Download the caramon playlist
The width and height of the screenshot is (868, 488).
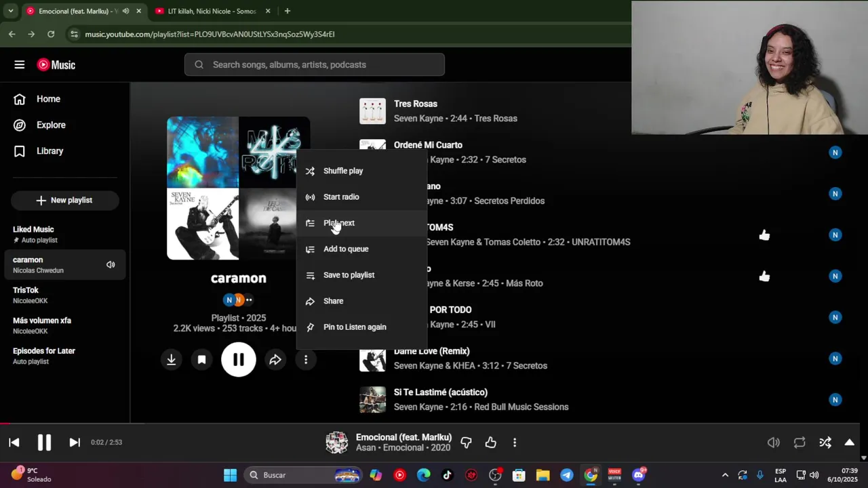click(172, 360)
